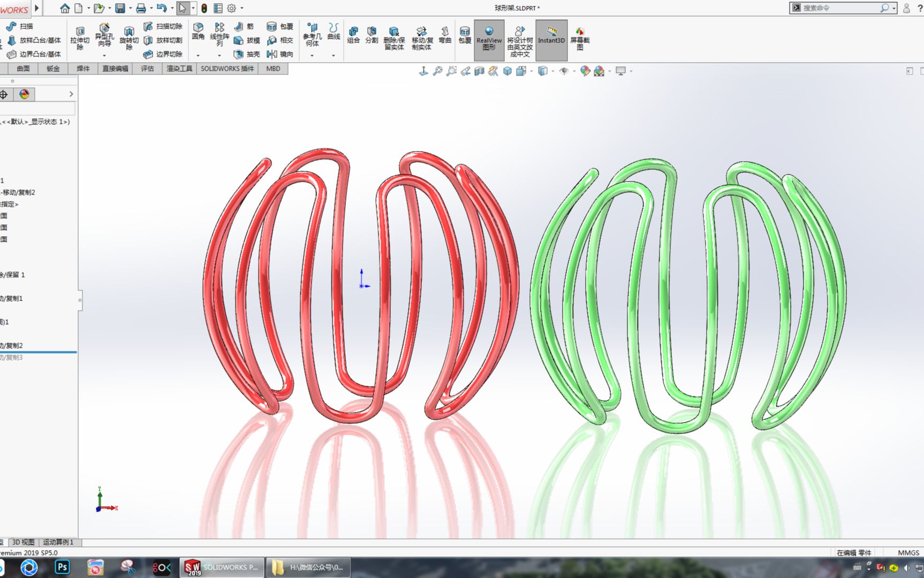Switch to 曲面 tab
The image size is (924, 578).
[x=23, y=69]
